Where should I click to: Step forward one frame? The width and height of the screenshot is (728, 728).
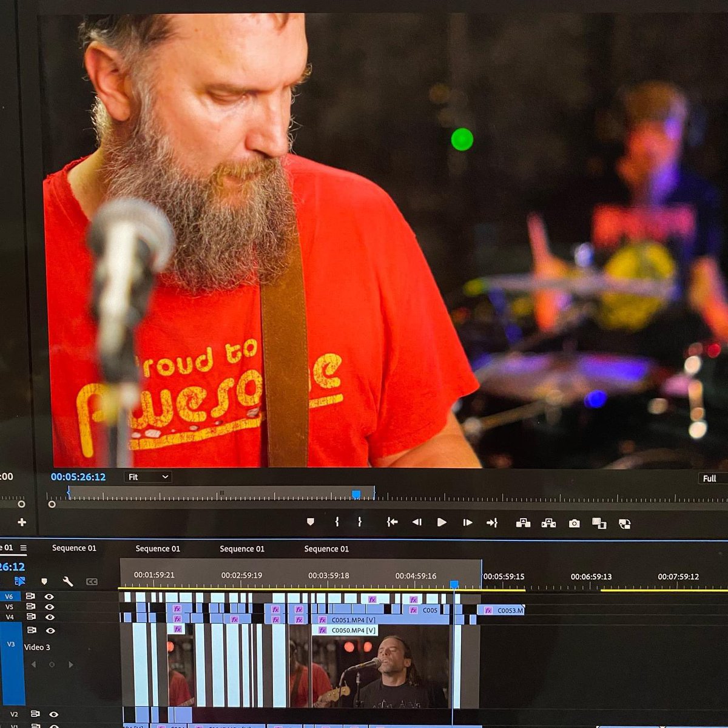(x=467, y=522)
